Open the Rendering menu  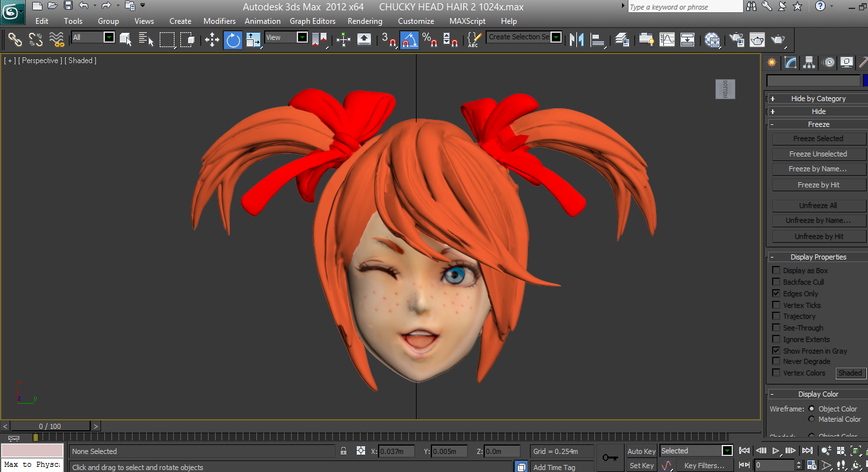tap(365, 21)
